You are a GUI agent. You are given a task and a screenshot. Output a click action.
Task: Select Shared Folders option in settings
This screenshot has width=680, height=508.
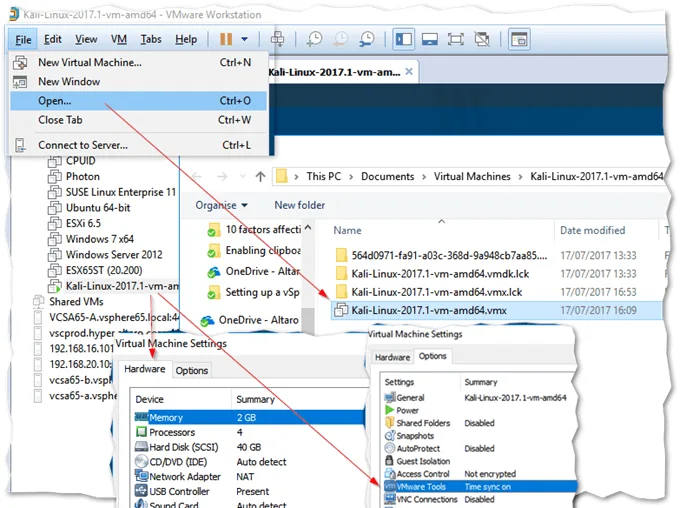pos(480,423)
